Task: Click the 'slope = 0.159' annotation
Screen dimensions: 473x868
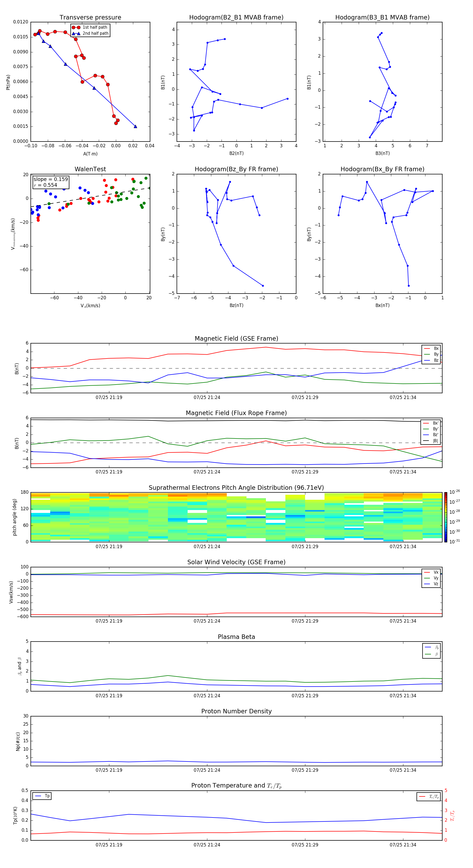Action: (50, 179)
